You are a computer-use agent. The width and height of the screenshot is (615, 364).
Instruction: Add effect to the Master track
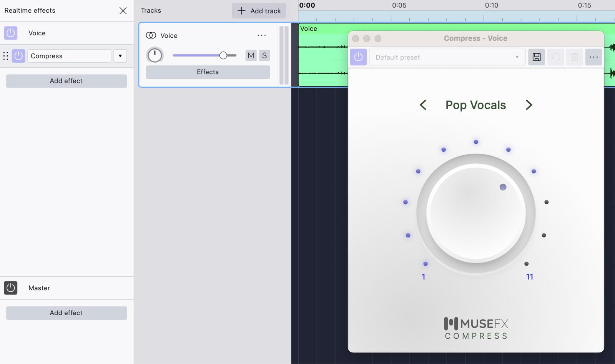click(x=66, y=313)
